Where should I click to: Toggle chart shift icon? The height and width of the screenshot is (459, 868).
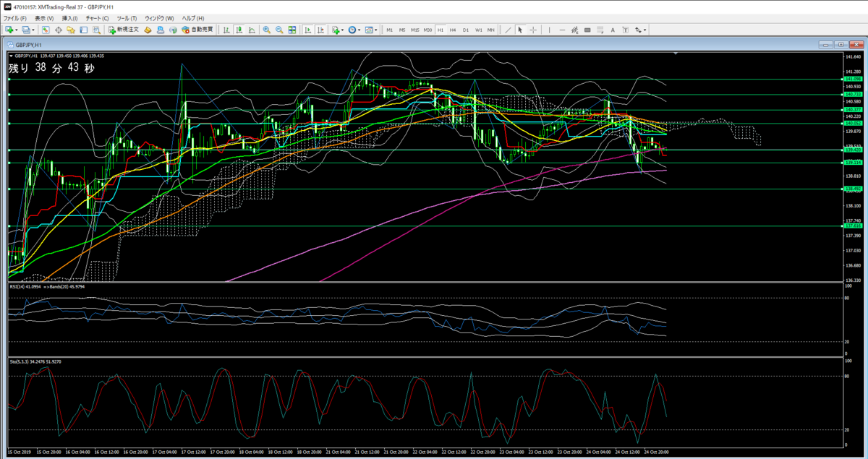coord(320,30)
